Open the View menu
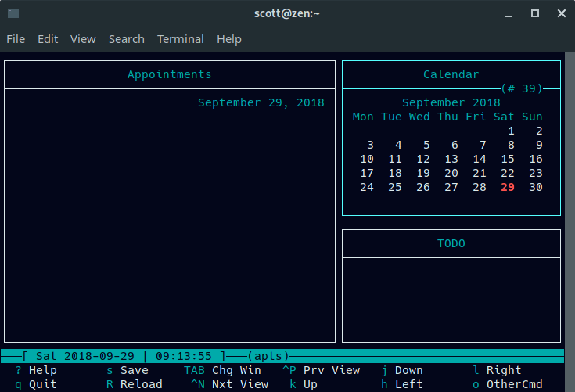Screen dimensions: 575x392 83,39
